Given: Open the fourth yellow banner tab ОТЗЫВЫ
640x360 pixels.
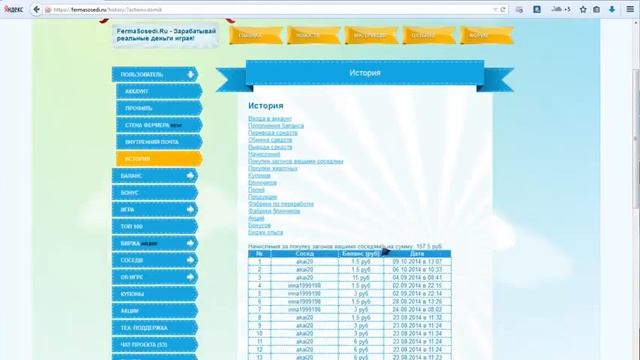Looking at the screenshot, I should point(429,35).
